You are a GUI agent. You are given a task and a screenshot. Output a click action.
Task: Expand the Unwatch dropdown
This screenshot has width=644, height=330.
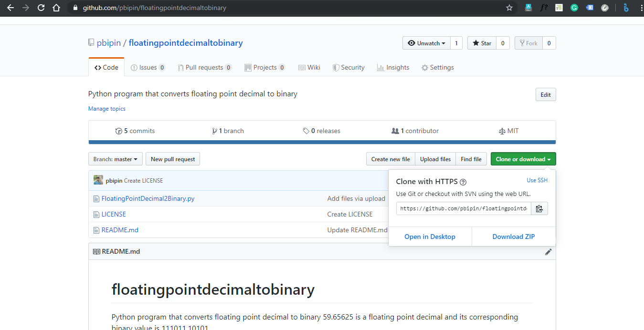pos(426,43)
